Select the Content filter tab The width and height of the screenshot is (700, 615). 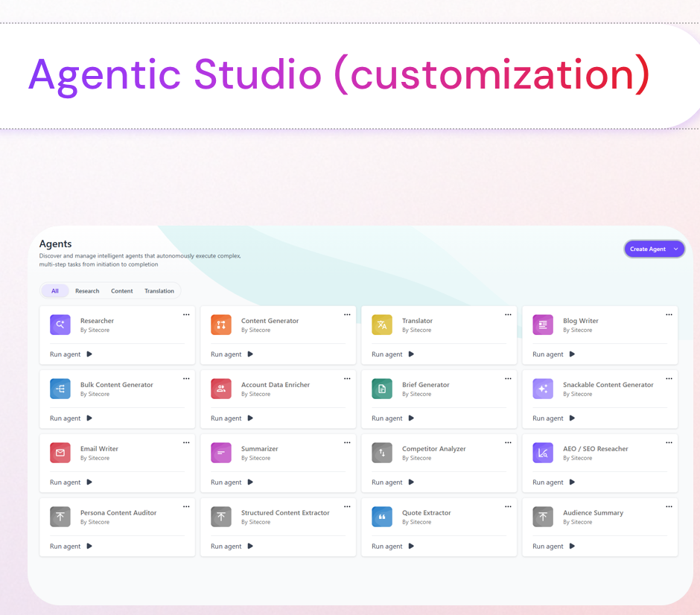pos(122,291)
